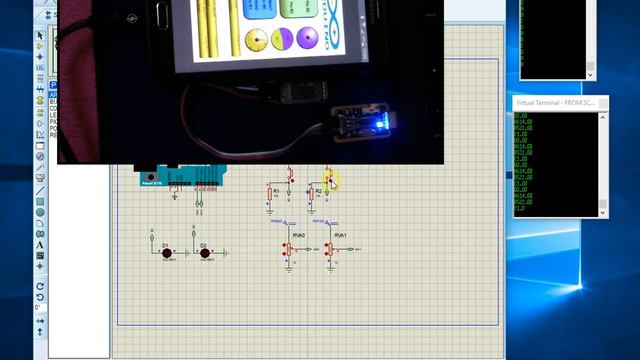Viewport: 640px width, 360px height.
Task: Select the 2D graphics marker tool
Action: (x=40, y=266)
